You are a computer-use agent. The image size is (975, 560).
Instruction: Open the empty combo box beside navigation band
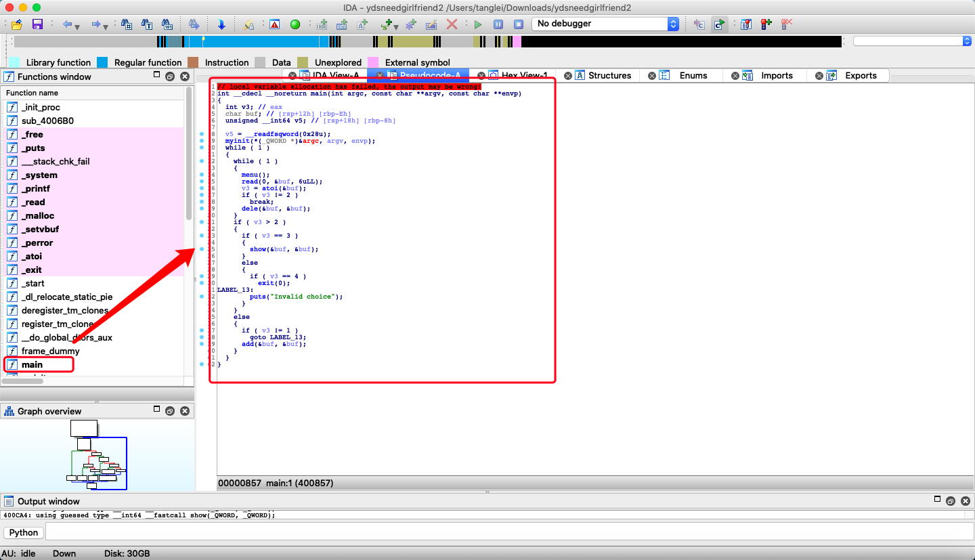click(x=912, y=41)
